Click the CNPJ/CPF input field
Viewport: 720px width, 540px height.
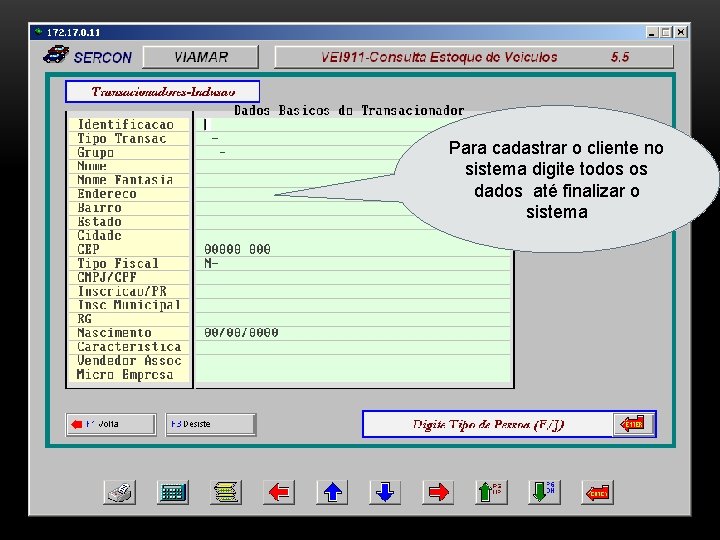[354, 277]
